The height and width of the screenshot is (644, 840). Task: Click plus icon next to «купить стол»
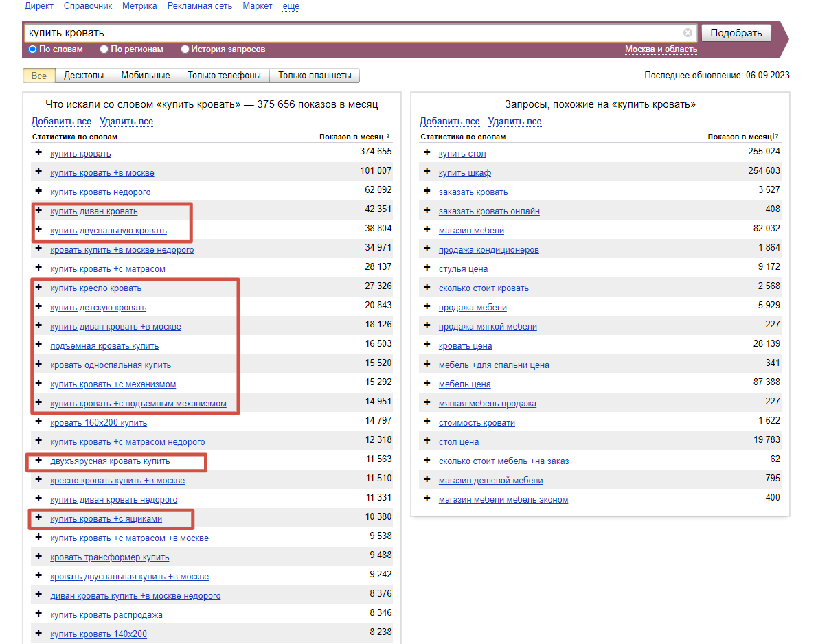click(x=427, y=152)
